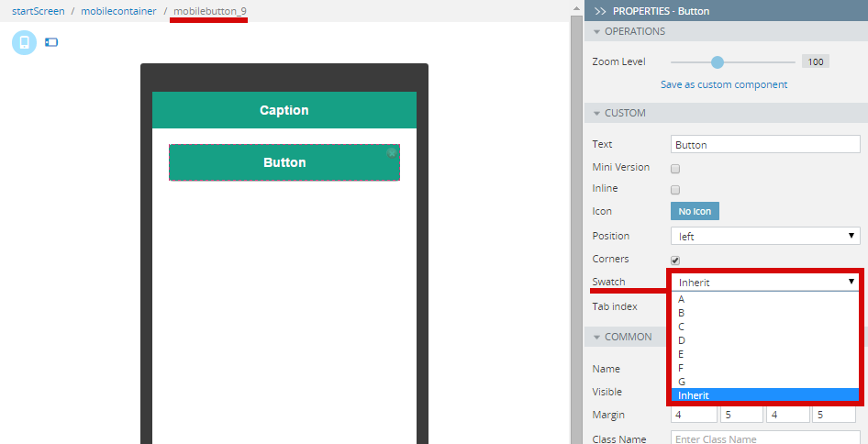The width and height of the screenshot is (868, 444).
Task: Uncheck the Corners checkbox
Action: (x=675, y=261)
